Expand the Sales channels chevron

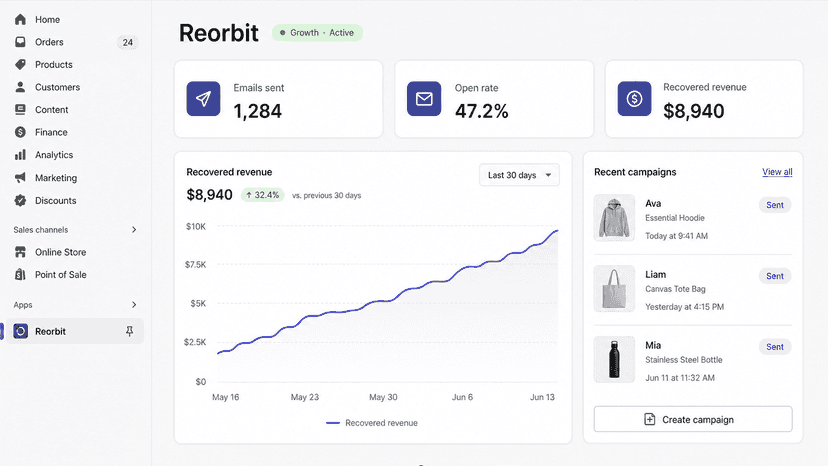[134, 229]
